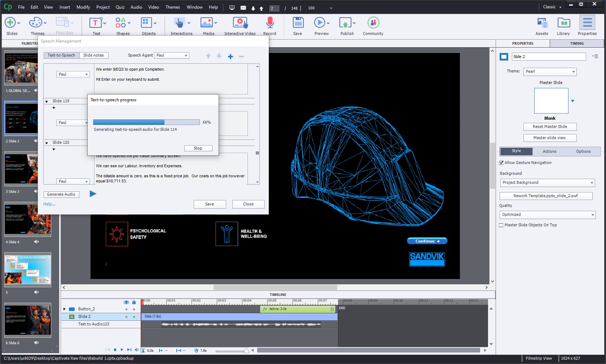Open the Library panel icon
The image size is (606, 364).
coord(563,23)
